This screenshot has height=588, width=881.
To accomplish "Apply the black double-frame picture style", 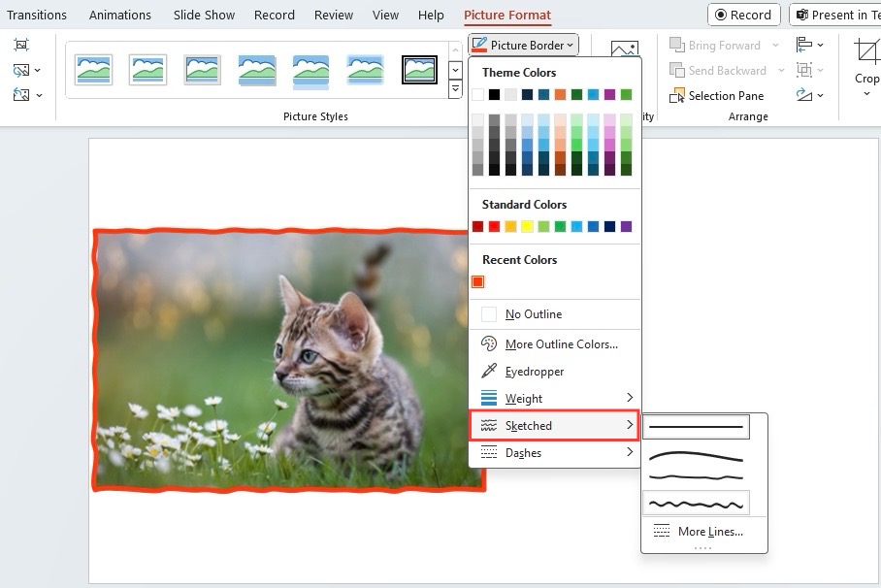I will pos(420,70).
